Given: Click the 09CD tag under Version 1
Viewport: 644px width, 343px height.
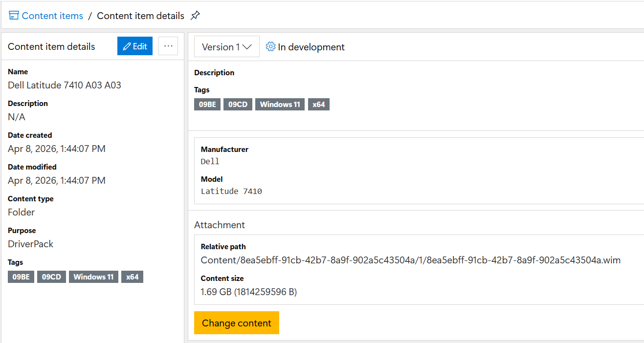Looking at the screenshot, I should point(238,105).
